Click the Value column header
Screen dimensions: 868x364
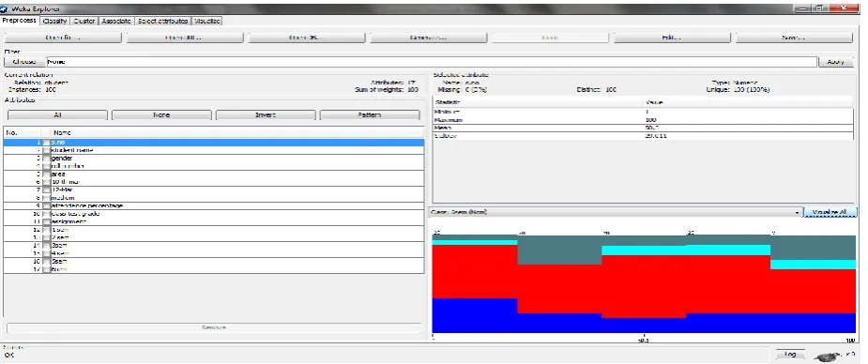pos(748,102)
